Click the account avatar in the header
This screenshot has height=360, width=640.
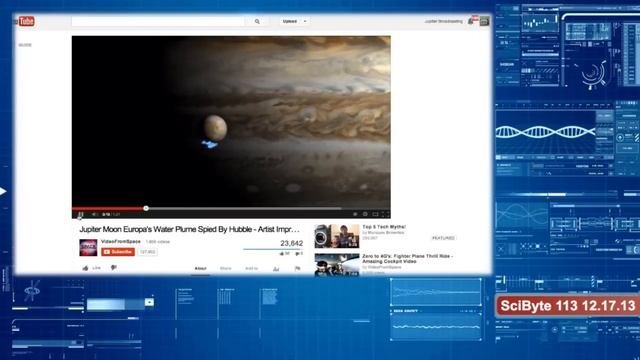pos(484,21)
